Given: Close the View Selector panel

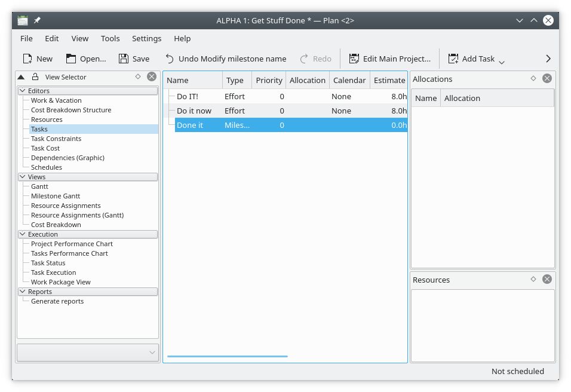Looking at the screenshot, I should [x=151, y=76].
